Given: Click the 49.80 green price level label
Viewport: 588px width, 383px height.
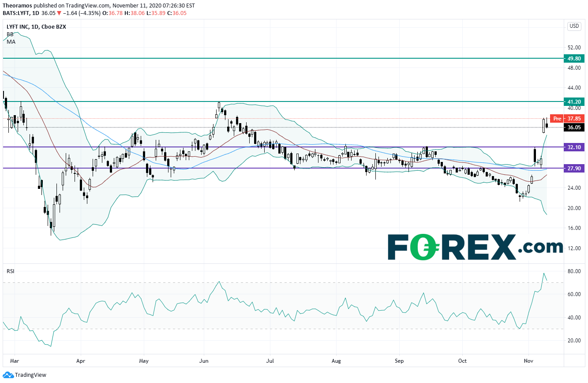Looking at the screenshot, I should (x=574, y=58).
